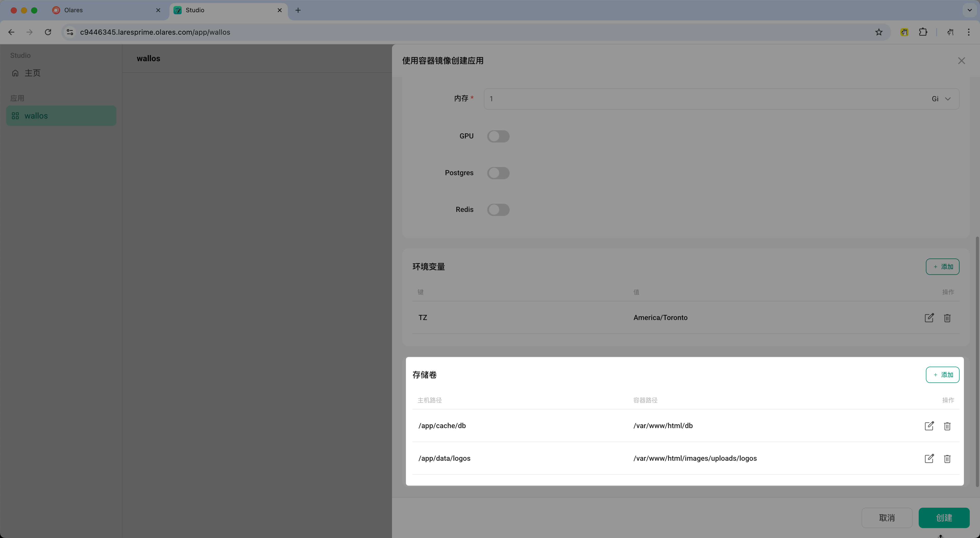Enable the GPU switch
This screenshot has height=538, width=980.
pyautogui.click(x=498, y=136)
